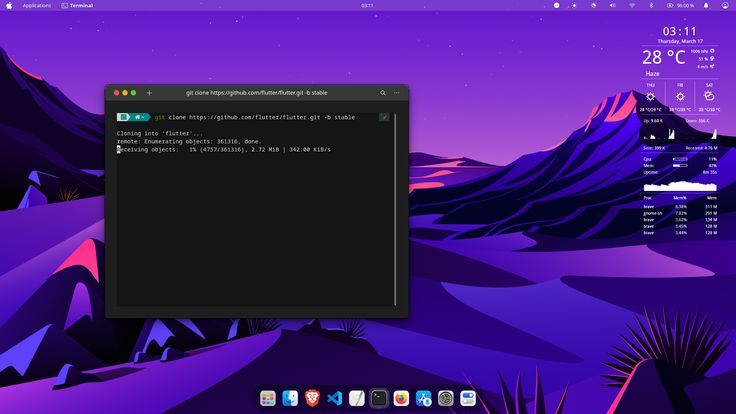Open Firefox from the dock

pyautogui.click(x=401, y=399)
